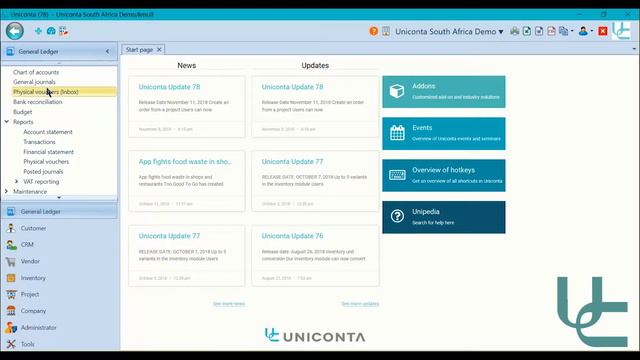Image resolution: width=640 pixels, height=360 pixels.
Task: Open Uniconta Update 76 article
Action: [292, 236]
